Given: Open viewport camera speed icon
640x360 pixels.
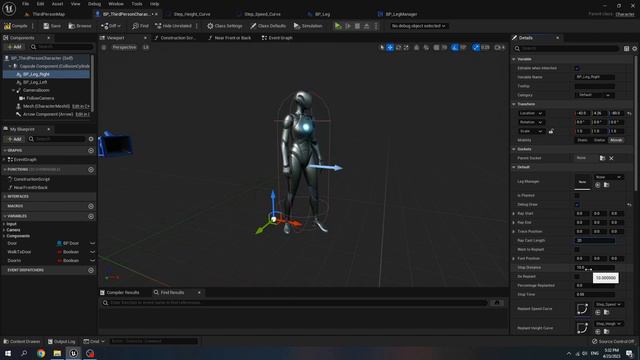Looking at the screenshot, I should click(500, 47).
